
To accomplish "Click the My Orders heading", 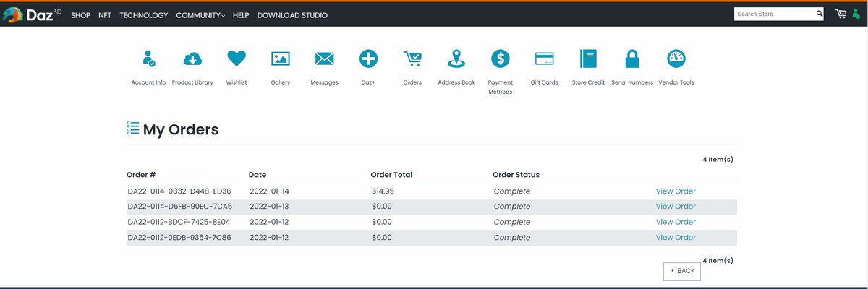I will (x=181, y=130).
